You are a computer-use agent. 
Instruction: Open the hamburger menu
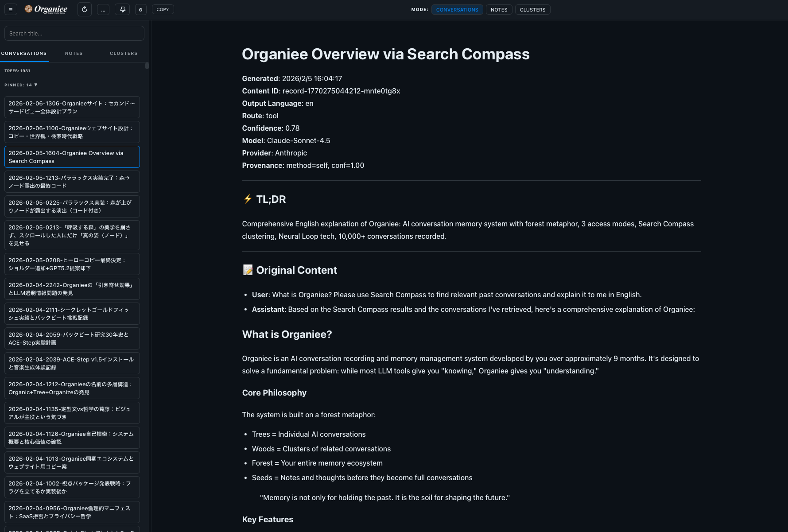11,9
